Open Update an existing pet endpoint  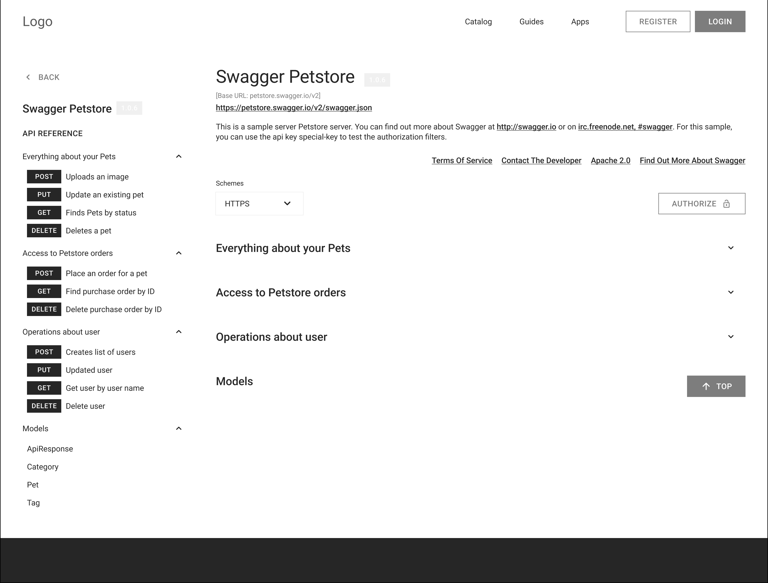104,195
